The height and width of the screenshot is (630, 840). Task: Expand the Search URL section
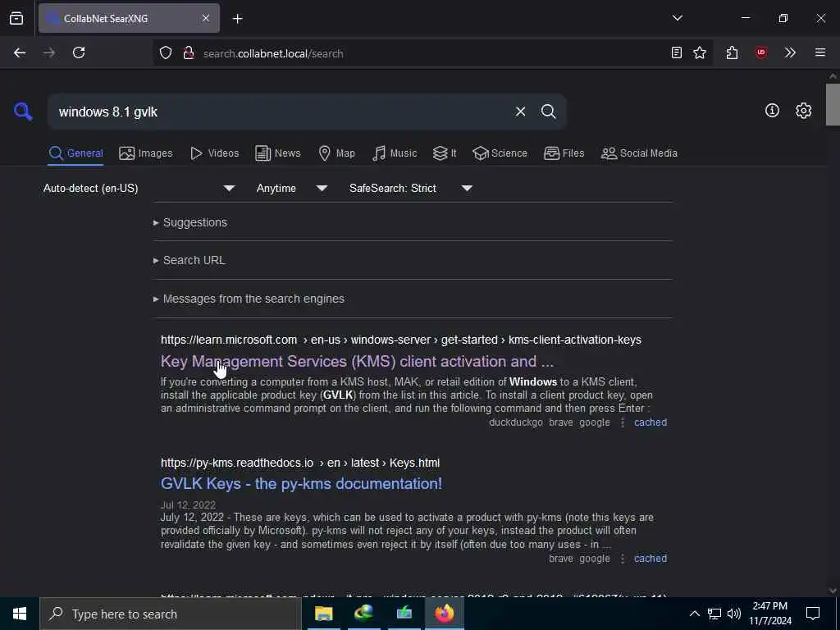pyautogui.click(x=189, y=260)
